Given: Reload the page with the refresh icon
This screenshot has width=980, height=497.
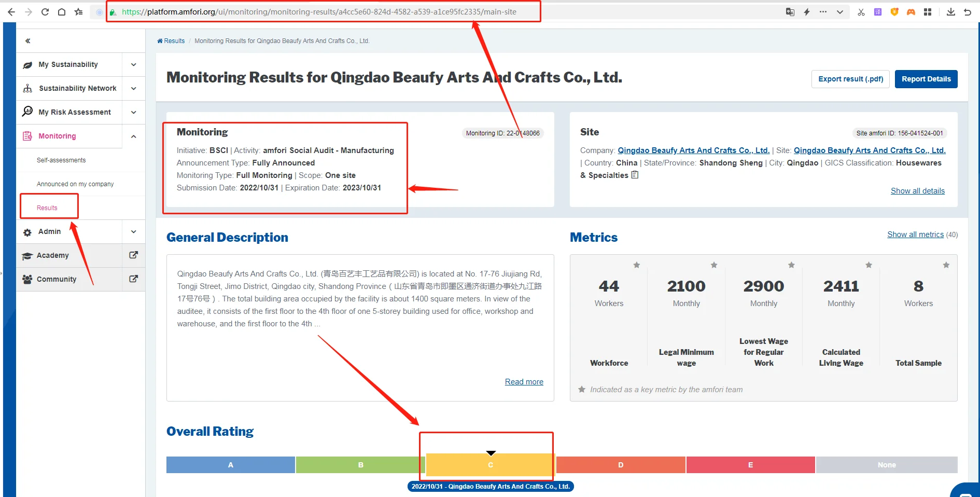Looking at the screenshot, I should tap(45, 12).
